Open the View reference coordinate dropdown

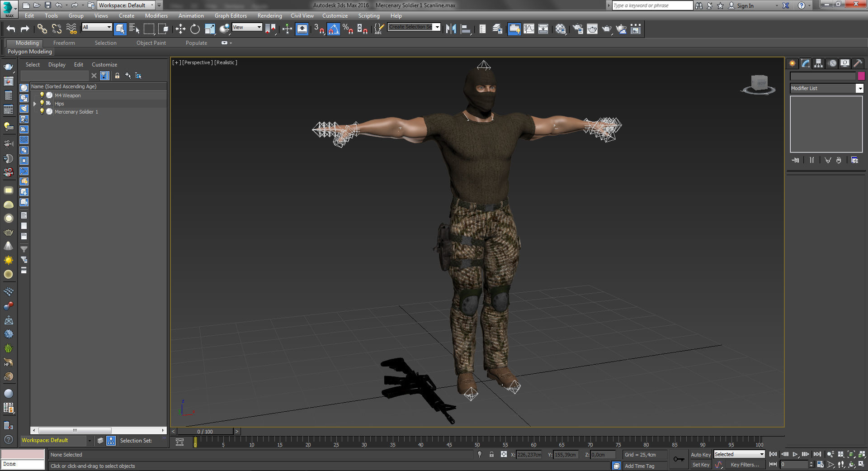(x=247, y=27)
